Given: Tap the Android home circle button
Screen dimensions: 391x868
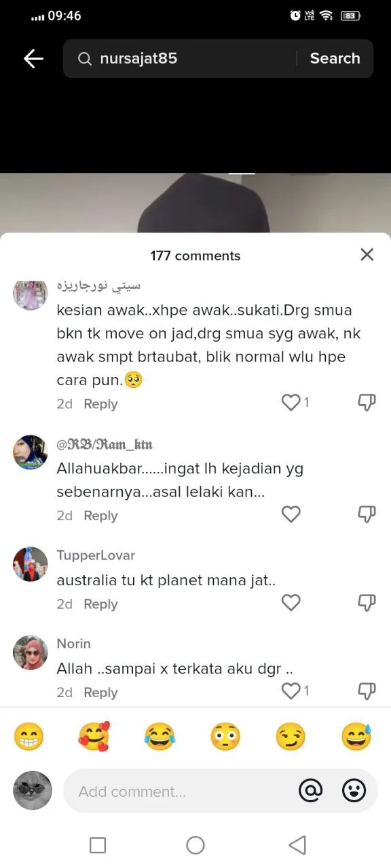Looking at the screenshot, I should 195,845.
